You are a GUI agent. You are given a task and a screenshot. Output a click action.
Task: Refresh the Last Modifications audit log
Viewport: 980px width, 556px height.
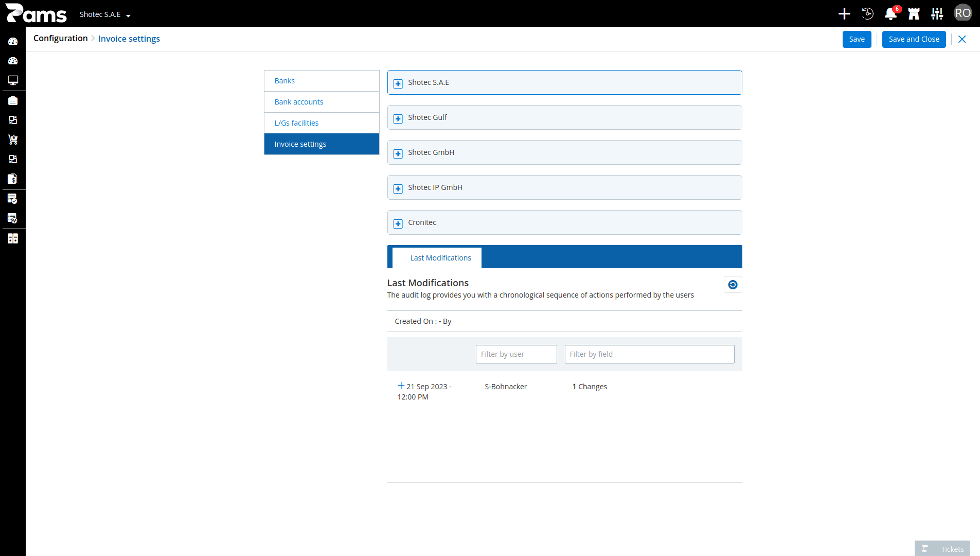click(x=733, y=285)
